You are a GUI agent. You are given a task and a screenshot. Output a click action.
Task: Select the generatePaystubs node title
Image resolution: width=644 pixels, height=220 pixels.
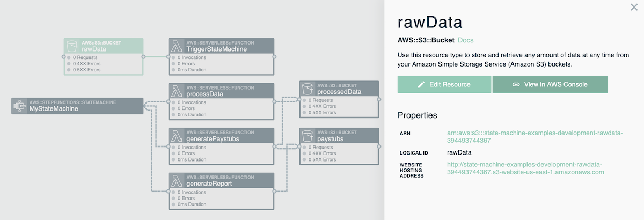click(213, 139)
